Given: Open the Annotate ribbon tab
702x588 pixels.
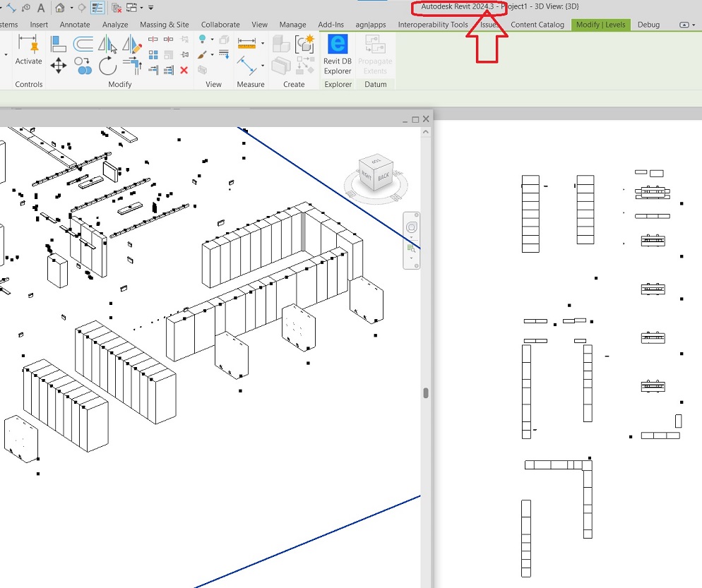Looking at the screenshot, I should tap(75, 25).
